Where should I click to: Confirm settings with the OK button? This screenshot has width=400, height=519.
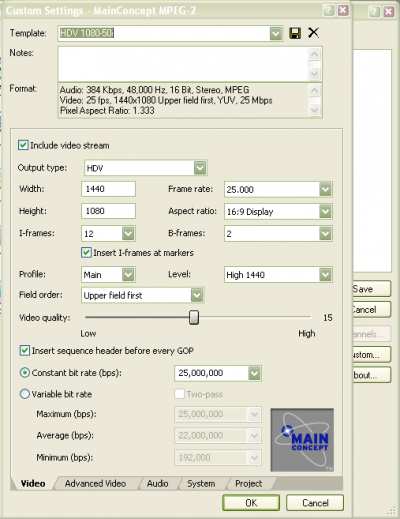coord(251,503)
